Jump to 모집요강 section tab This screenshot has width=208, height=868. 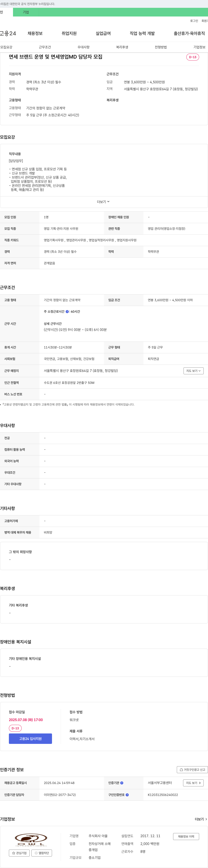pyautogui.click(x=6, y=47)
